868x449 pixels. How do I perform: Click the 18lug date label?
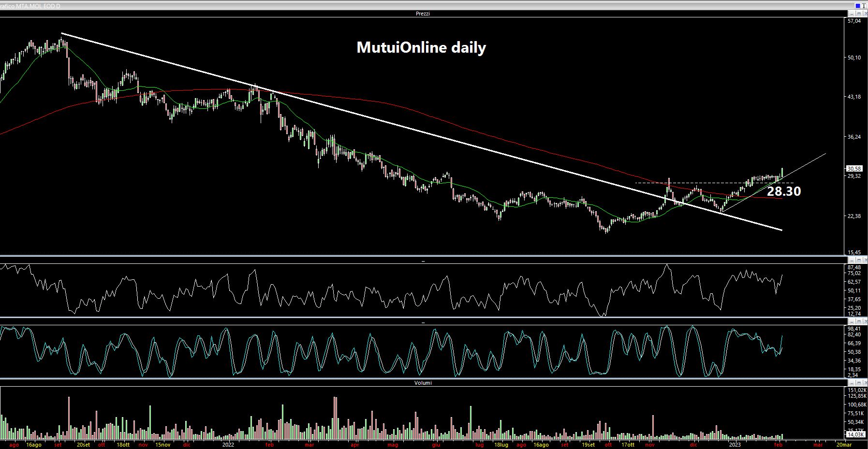click(501, 445)
